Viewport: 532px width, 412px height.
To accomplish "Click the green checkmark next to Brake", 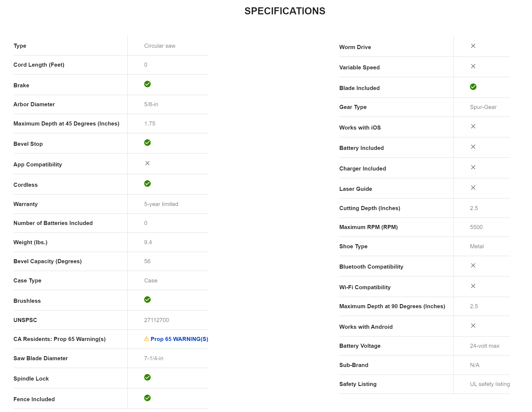I will pyautogui.click(x=147, y=84).
